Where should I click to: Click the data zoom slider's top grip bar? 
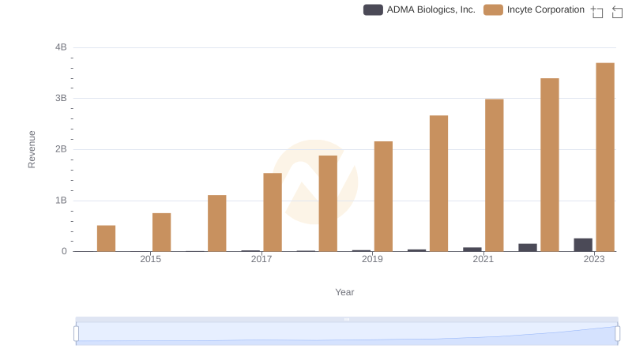point(347,319)
